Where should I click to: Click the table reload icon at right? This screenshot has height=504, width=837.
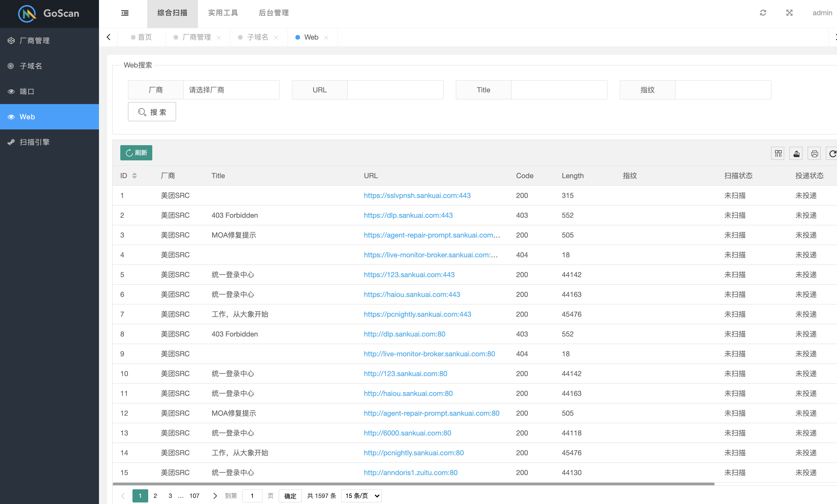(x=832, y=154)
